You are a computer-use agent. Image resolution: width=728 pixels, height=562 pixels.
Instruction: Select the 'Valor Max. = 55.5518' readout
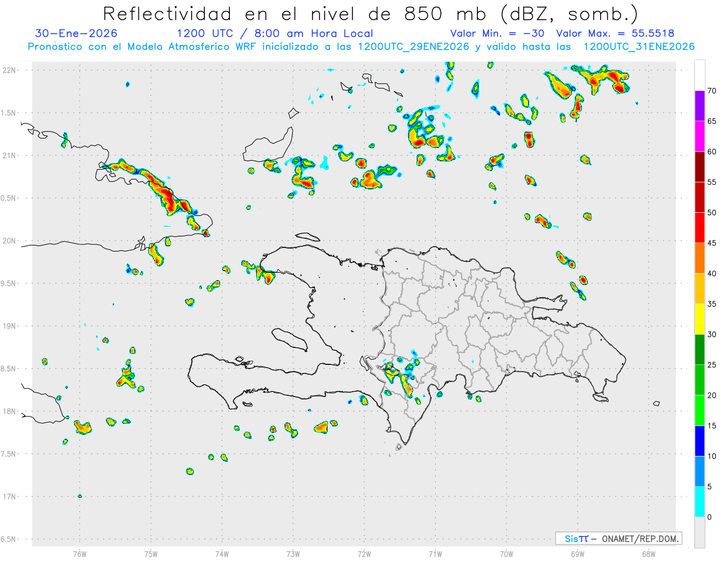pyautogui.click(x=615, y=33)
